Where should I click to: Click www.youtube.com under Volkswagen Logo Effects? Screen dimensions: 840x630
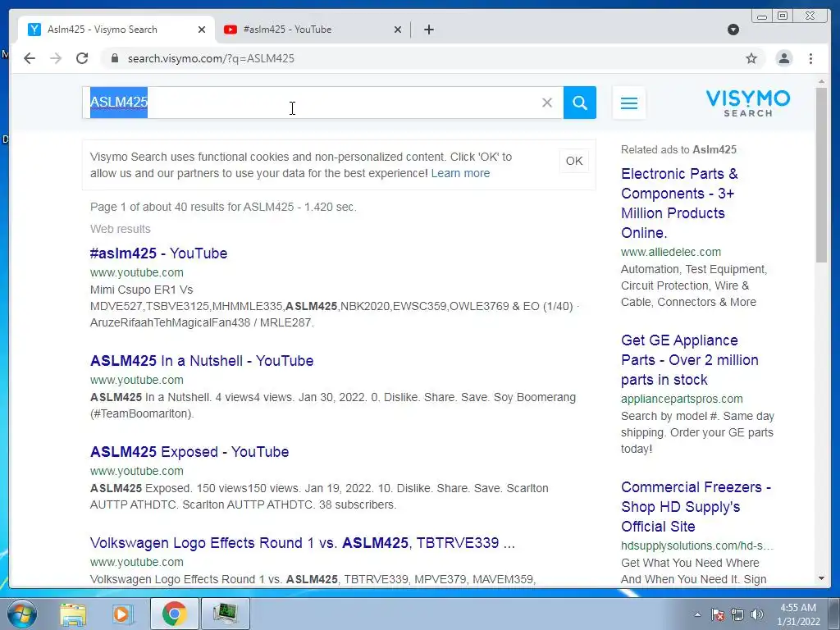(137, 562)
